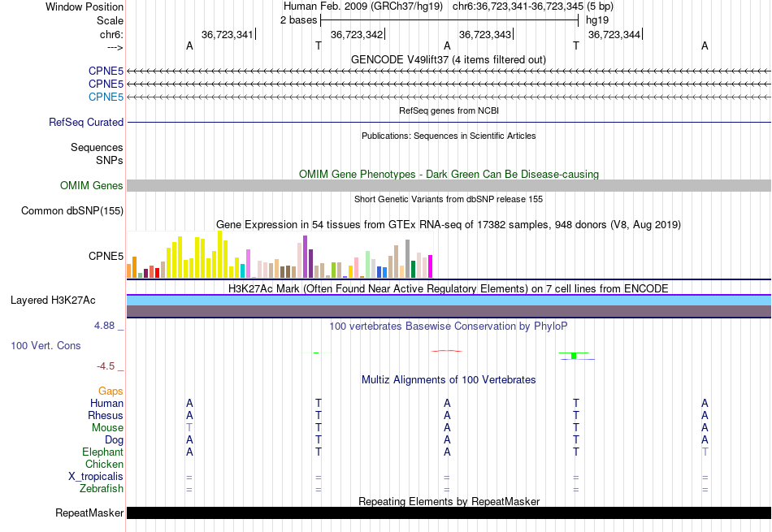Select the Rhesus alignment row label
The width and height of the screenshot is (772, 532).
[106, 415]
